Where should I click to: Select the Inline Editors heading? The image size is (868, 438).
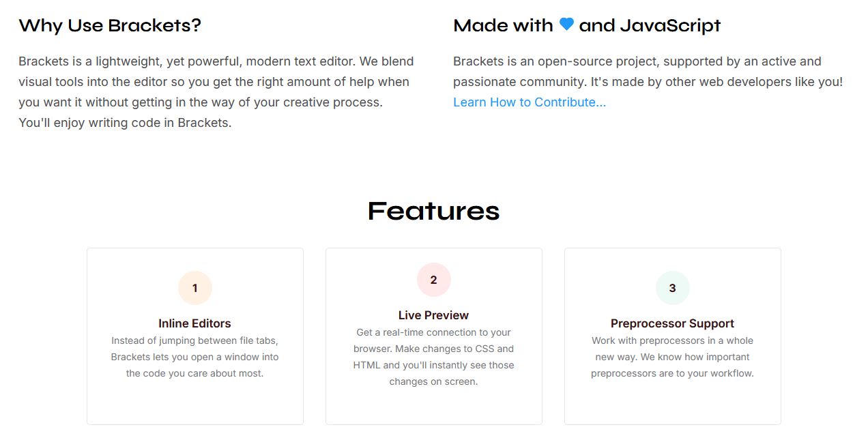click(195, 323)
